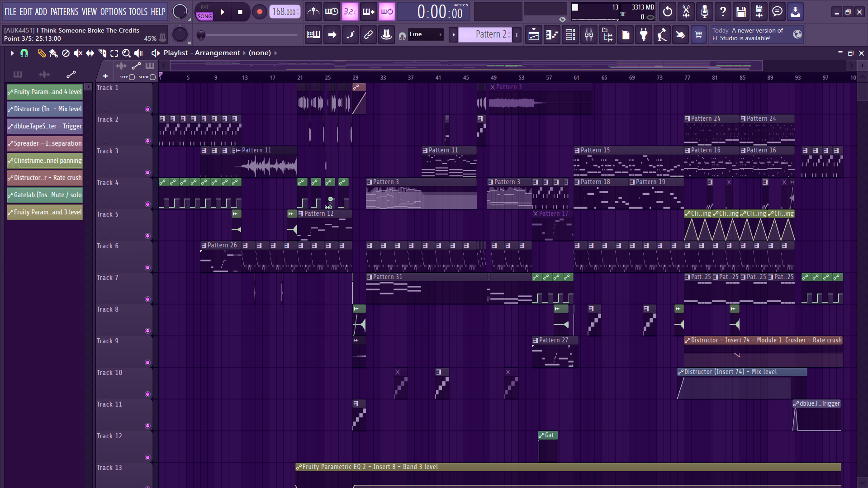
Task: Expand pattern selector arrow left of Pattern 2
Action: coord(453,35)
